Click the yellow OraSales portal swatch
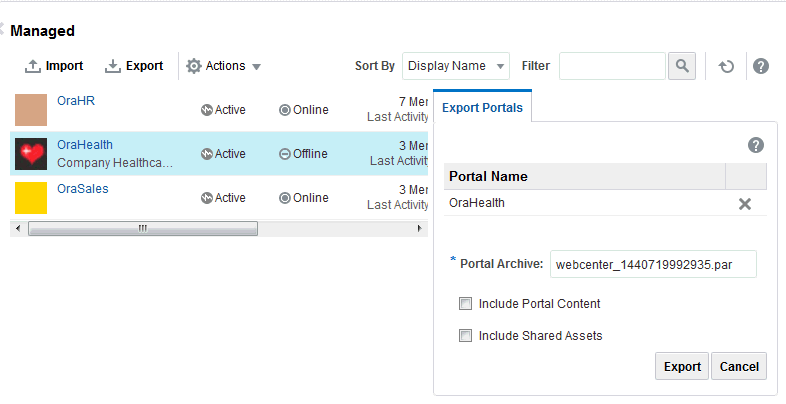 pos(31,197)
